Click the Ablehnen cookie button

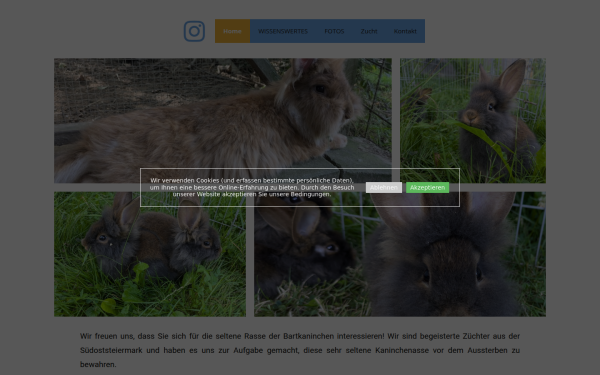coord(384,188)
